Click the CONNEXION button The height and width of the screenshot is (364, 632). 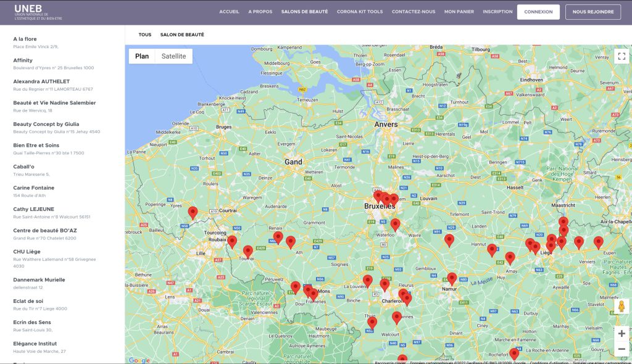tap(538, 12)
